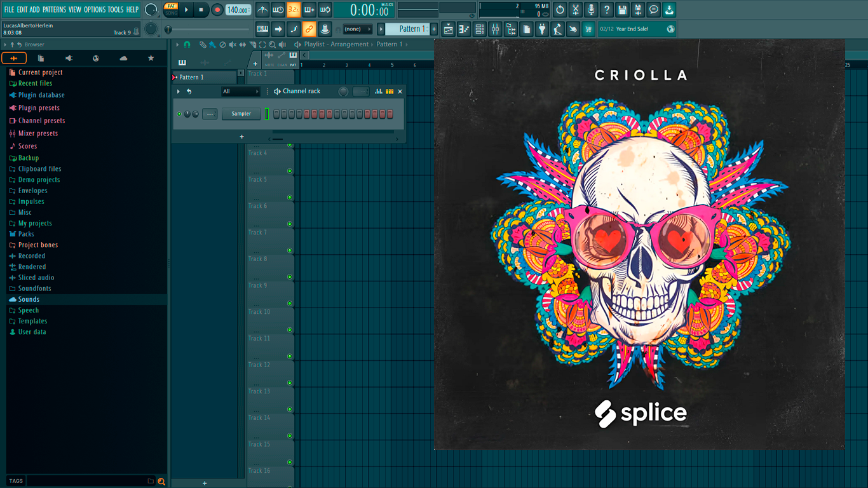Image resolution: width=868 pixels, height=488 pixels.
Task: Toggle the metronome icon
Action: (x=262, y=10)
